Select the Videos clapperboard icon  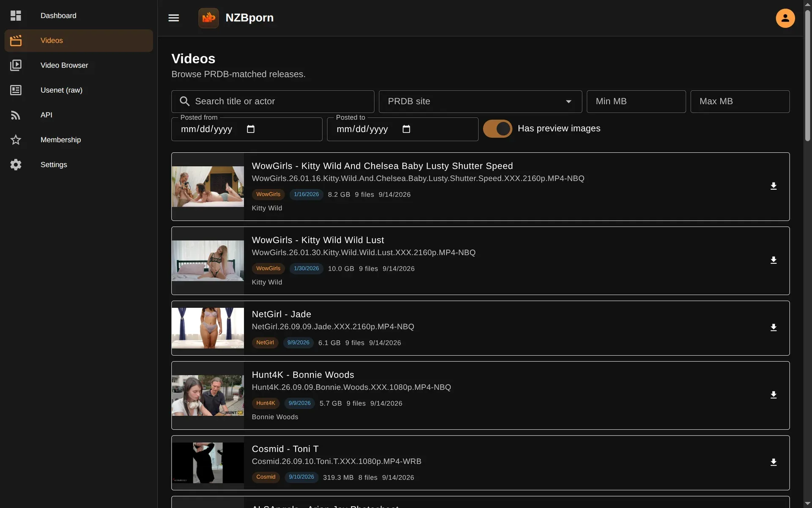click(x=16, y=41)
